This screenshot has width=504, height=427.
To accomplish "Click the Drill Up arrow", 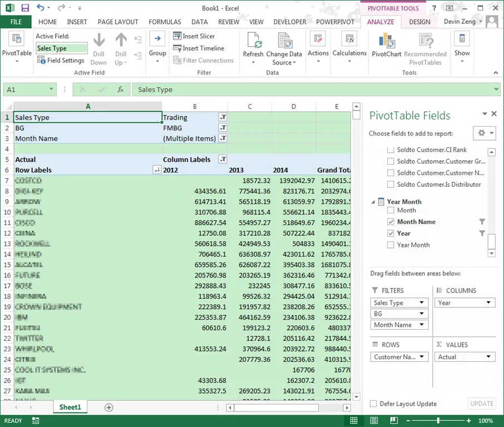I will tap(121, 40).
